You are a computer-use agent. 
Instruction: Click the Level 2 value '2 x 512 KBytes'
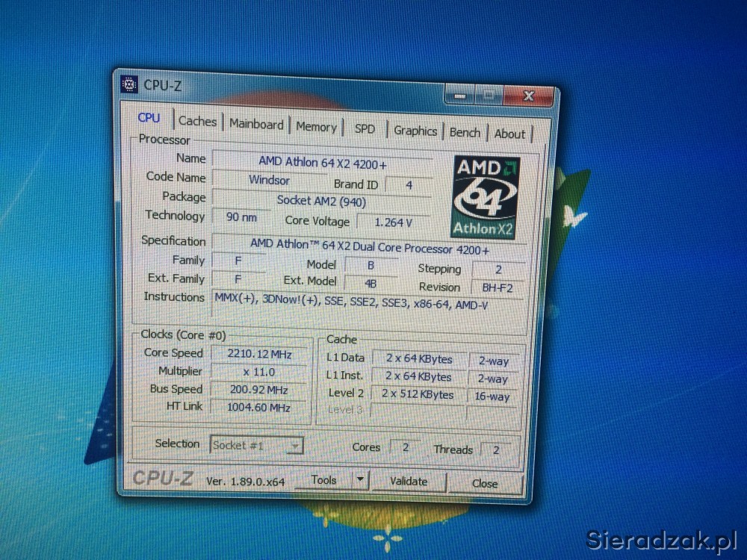click(418, 394)
